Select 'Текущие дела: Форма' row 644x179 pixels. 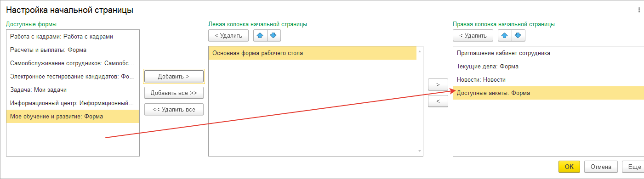pos(548,66)
